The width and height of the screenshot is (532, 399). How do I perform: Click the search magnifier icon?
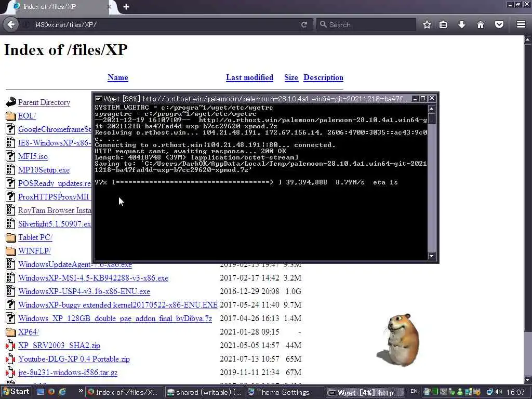click(x=323, y=24)
